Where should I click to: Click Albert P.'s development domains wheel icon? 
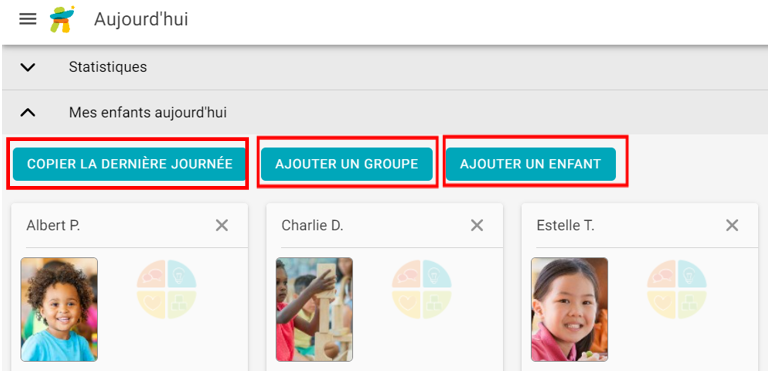[x=167, y=290]
